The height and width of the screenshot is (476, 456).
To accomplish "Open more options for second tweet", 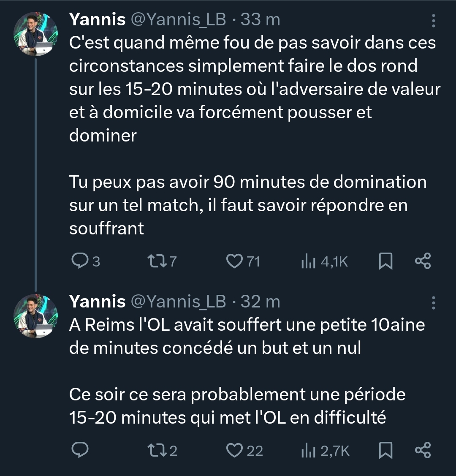I will point(433,302).
